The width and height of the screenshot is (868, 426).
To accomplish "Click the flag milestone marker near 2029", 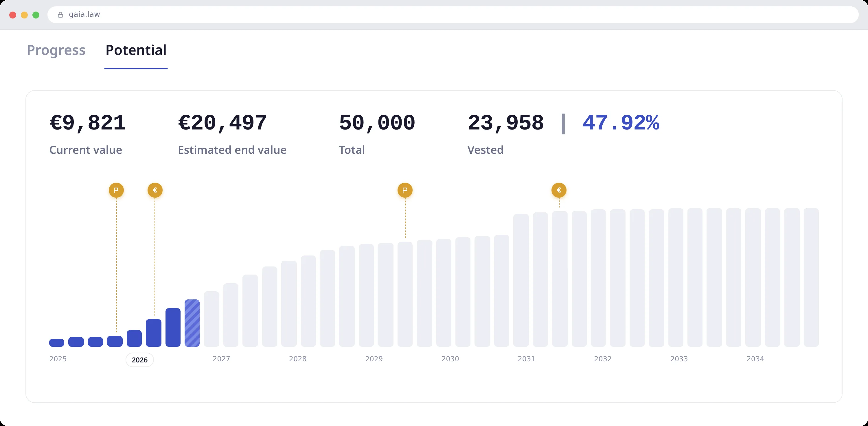I will (405, 190).
